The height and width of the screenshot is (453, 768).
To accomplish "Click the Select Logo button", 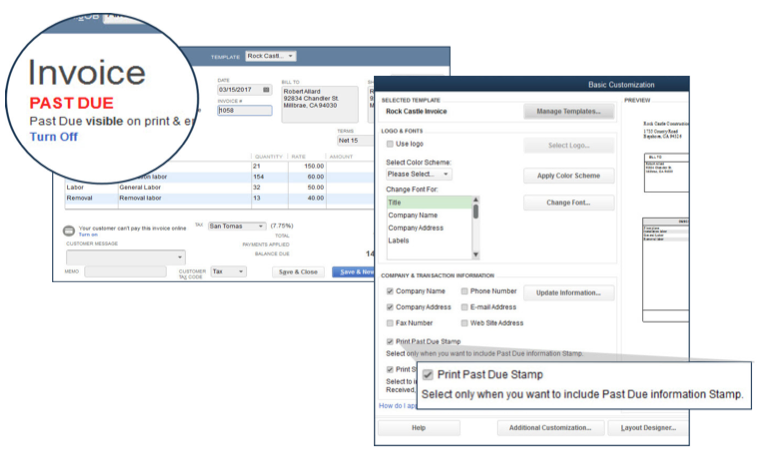I will 568,145.
